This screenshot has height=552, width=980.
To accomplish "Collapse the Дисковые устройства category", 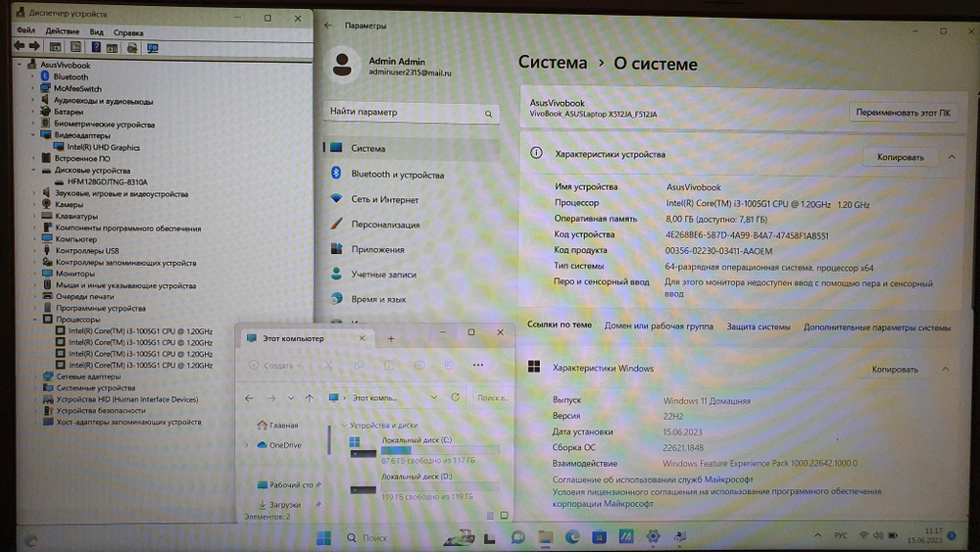I will (x=33, y=170).
